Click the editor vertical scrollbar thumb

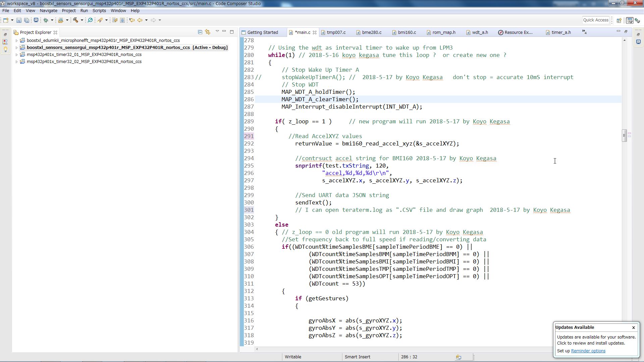624,135
